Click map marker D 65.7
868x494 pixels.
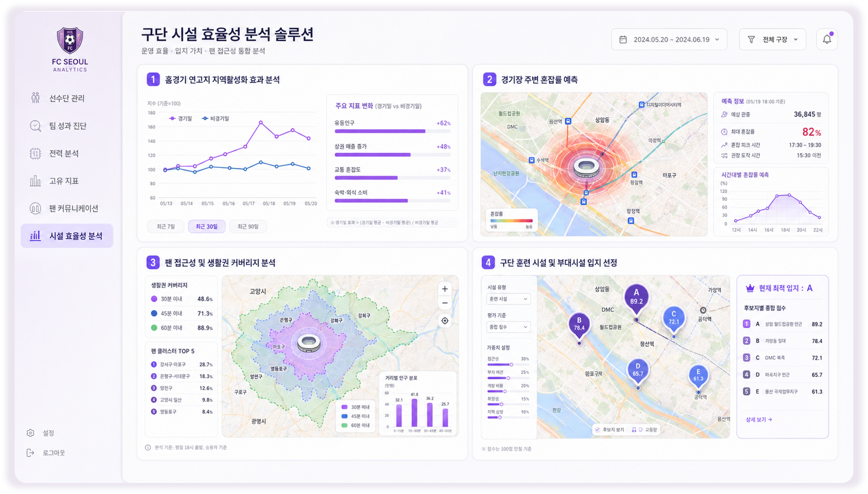[638, 371]
